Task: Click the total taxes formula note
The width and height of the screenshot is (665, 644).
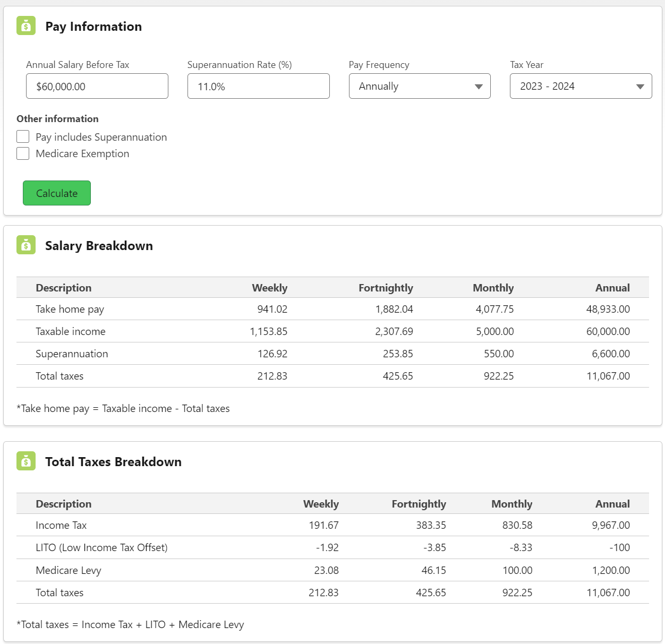Action: point(130,624)
